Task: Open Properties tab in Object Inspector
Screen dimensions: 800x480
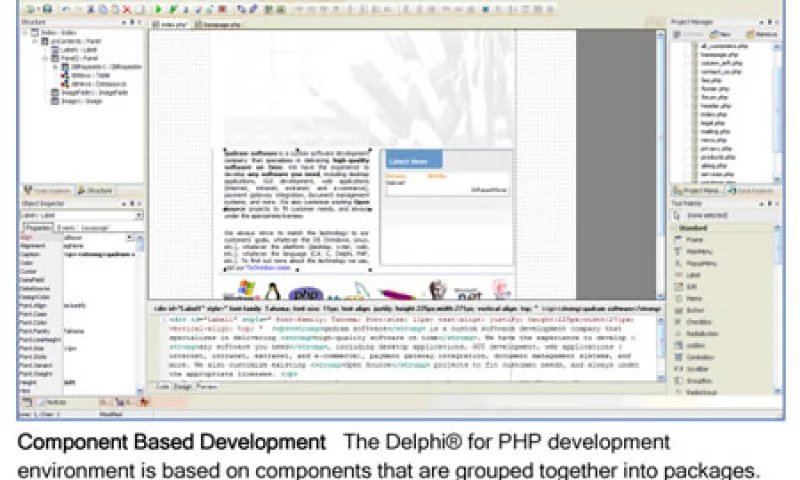Action: tap(37, 228)
